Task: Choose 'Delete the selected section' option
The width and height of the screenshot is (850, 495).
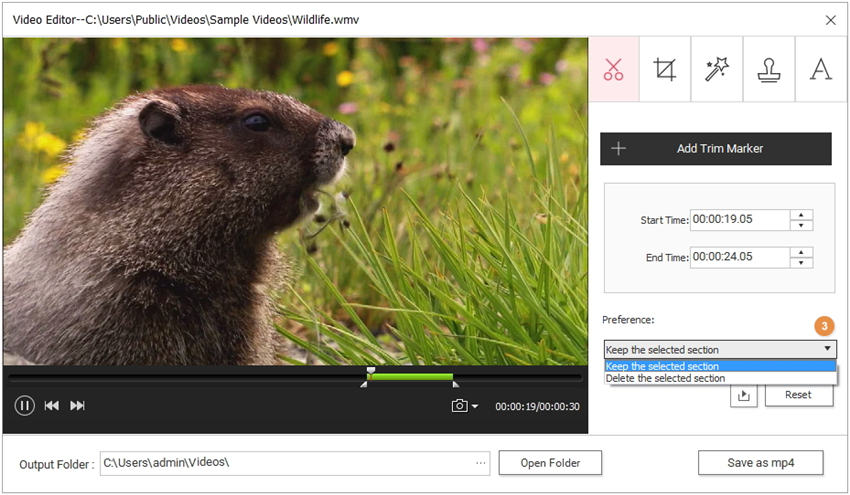Action: pyautogui.click(x=665, y=379)
